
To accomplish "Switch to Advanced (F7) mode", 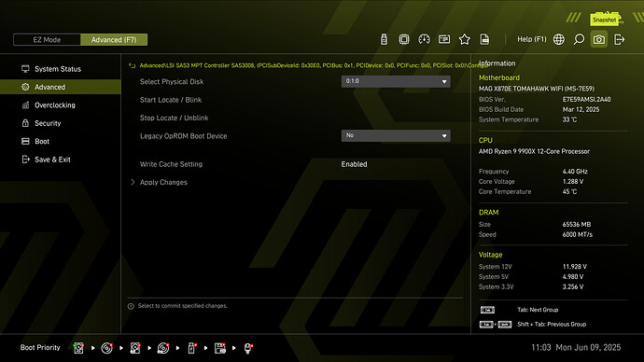I will click(x=114, y=40).
